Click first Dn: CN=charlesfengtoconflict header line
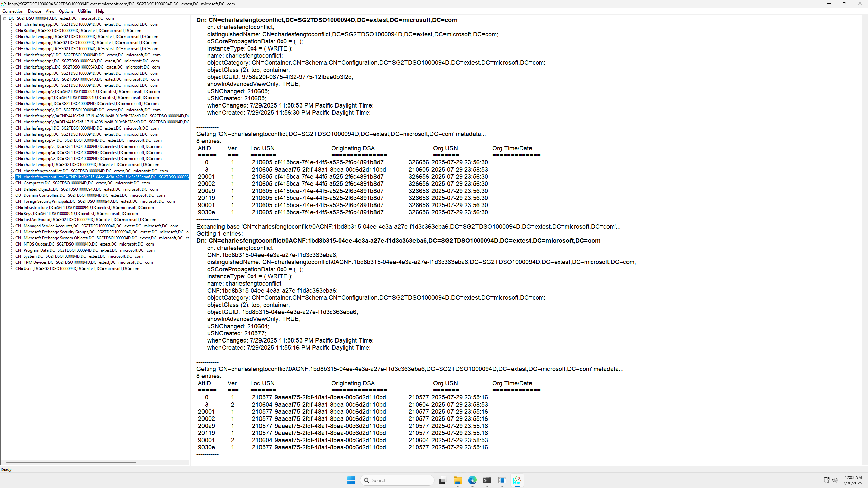This screenshot has width=868, height=488. click(x=327, y=20)
